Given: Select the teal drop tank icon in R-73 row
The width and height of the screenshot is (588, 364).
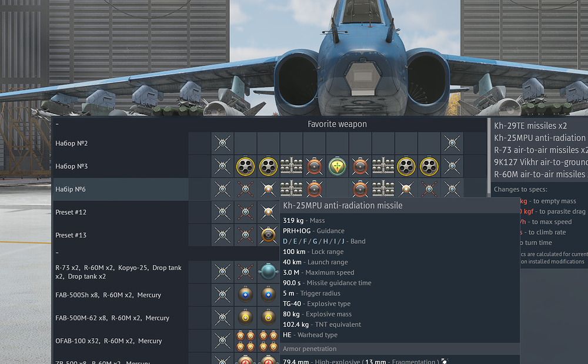Looking at the screenshot, I should pos(268,272).
